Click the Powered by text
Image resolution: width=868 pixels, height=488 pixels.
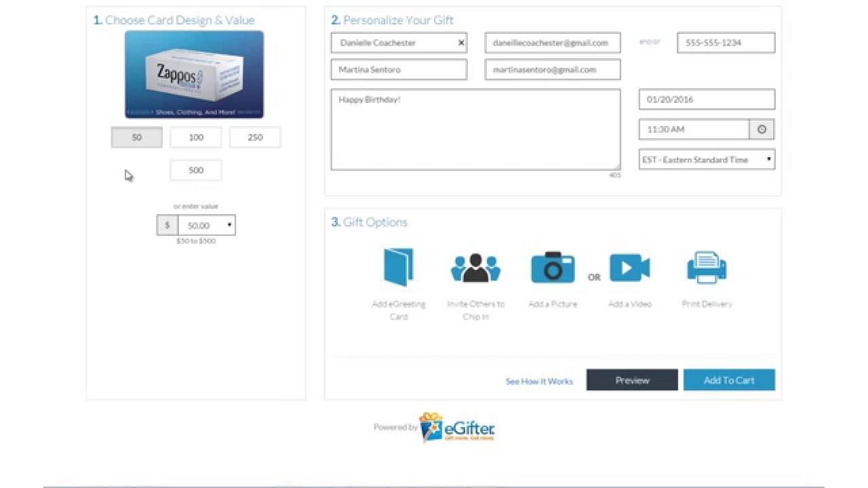click(x=395, y=427)
